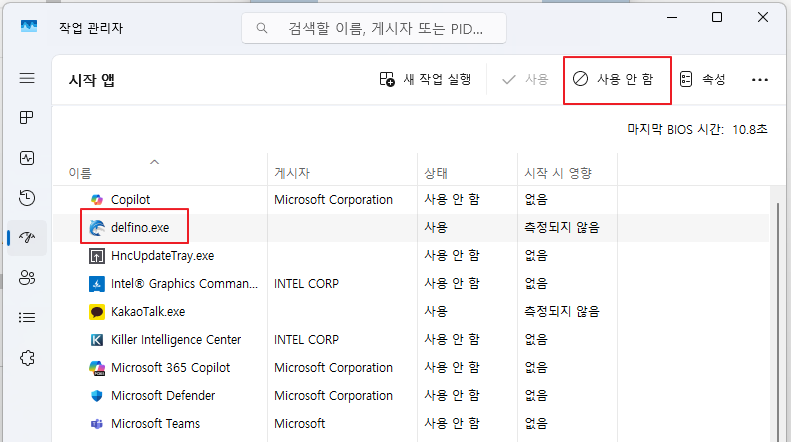Click the HncUpdateTray.exe icon

(96, 256)
